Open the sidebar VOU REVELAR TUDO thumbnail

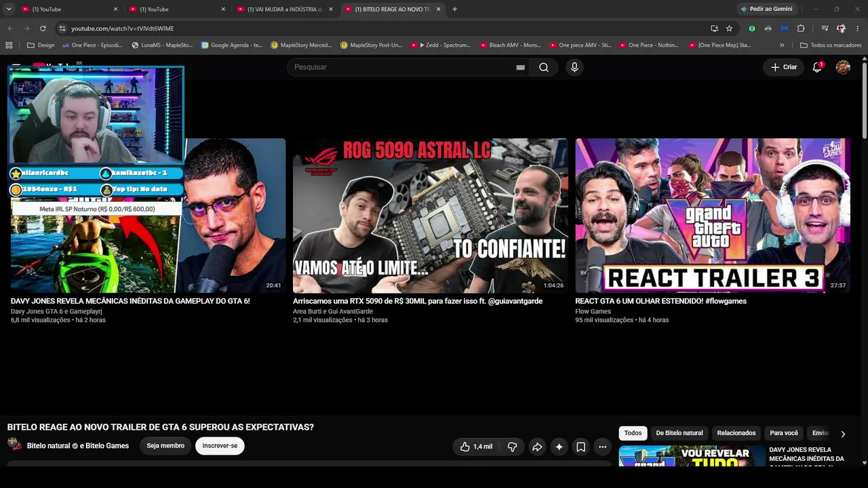coord(692,456)
